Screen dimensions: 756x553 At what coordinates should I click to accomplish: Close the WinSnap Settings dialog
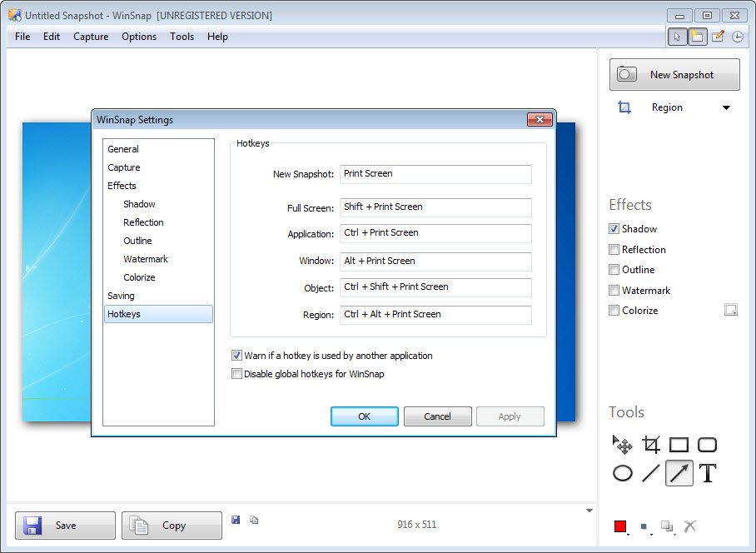coord(540,120)
